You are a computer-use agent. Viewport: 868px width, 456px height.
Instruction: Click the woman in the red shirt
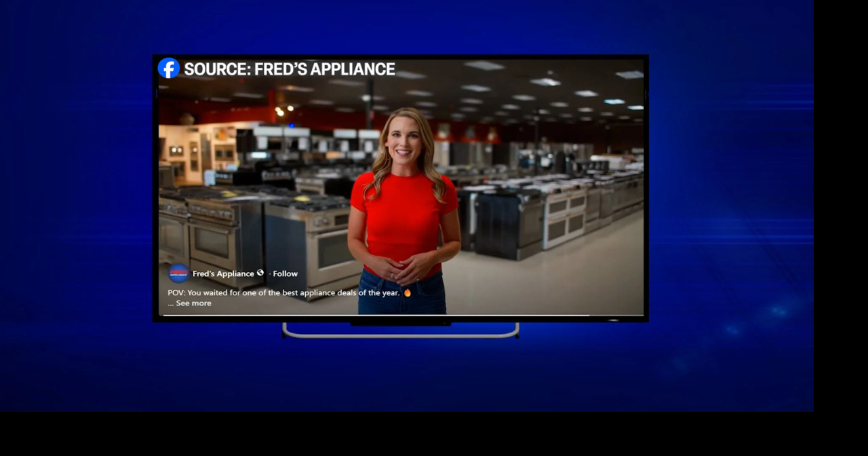[403, 211]
